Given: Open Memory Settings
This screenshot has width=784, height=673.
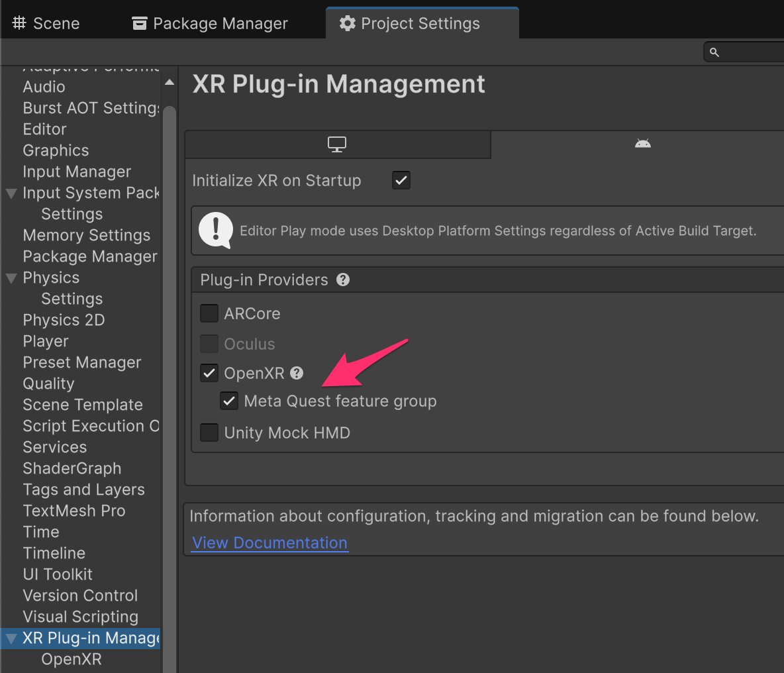Looking at the screenshot, I should [x=87, y=235].
